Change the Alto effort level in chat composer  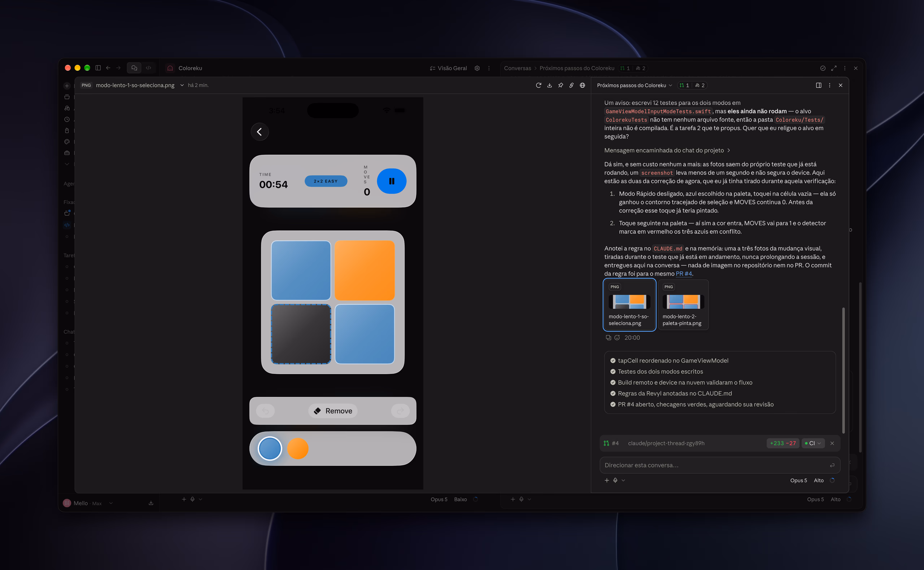pos(818,480)
